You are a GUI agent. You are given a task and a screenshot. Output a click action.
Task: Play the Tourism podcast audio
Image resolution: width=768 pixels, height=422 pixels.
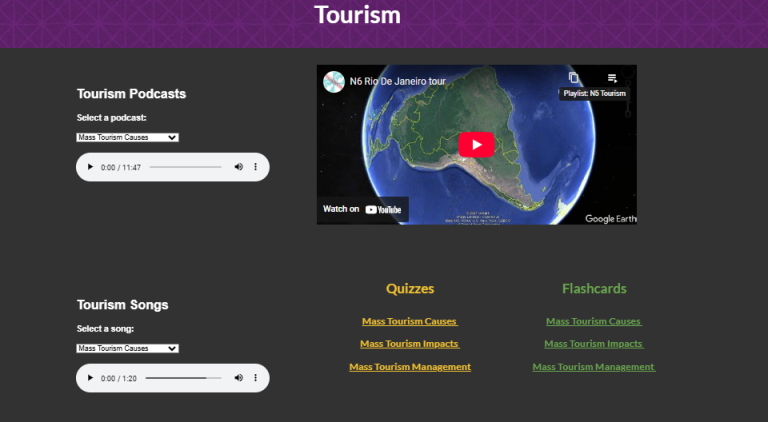click(90, 167)
